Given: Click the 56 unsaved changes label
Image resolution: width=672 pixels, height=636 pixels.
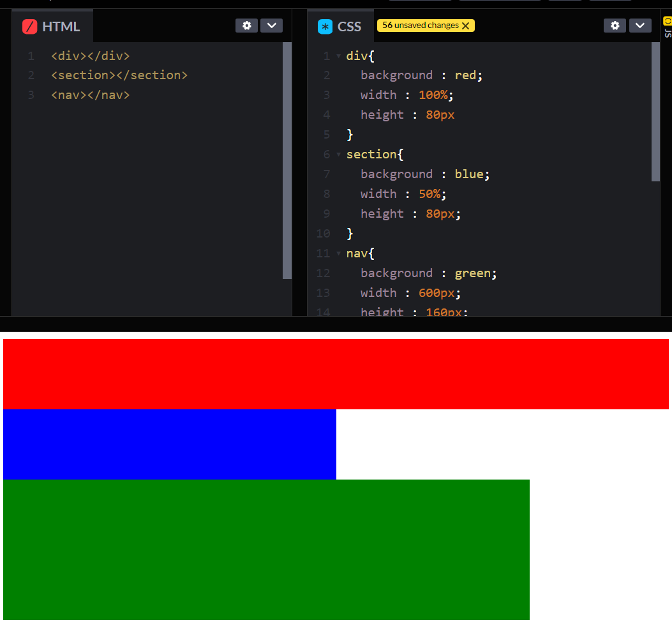Looking at the screenshot, I should tap(421, 26).
